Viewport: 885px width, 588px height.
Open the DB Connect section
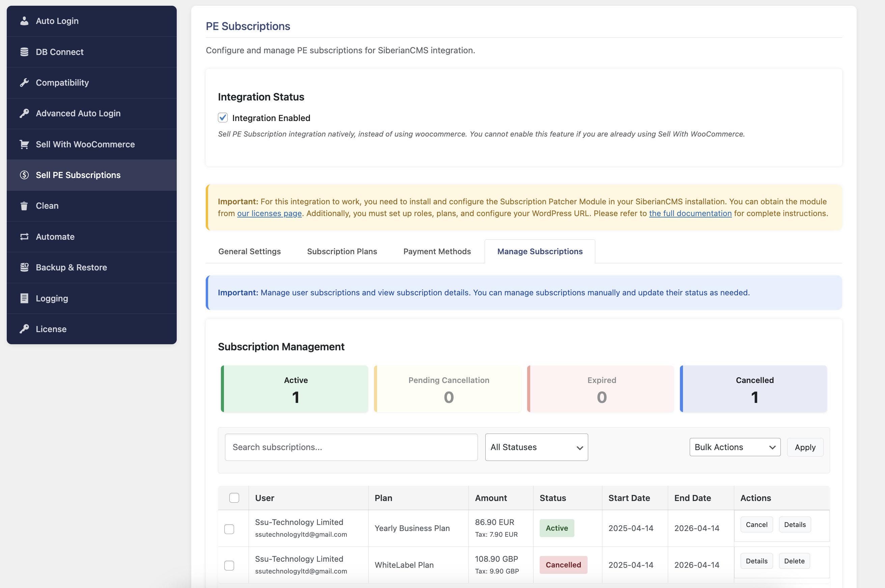tap(91, 52)
